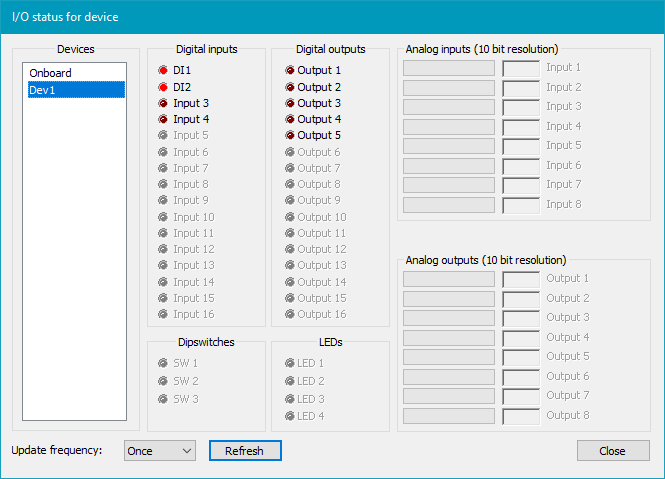Open the Update frequency dropdown

[x=160, y=451]
